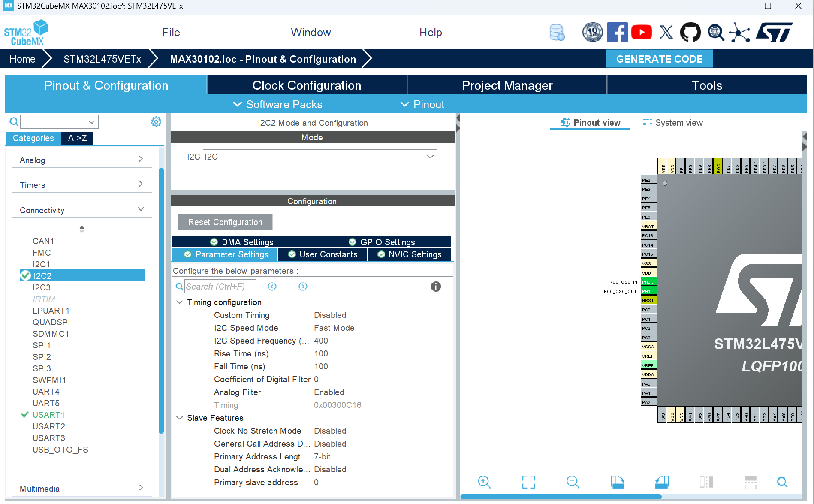
Task: Click the parameter search field
Action: [220, 287]
